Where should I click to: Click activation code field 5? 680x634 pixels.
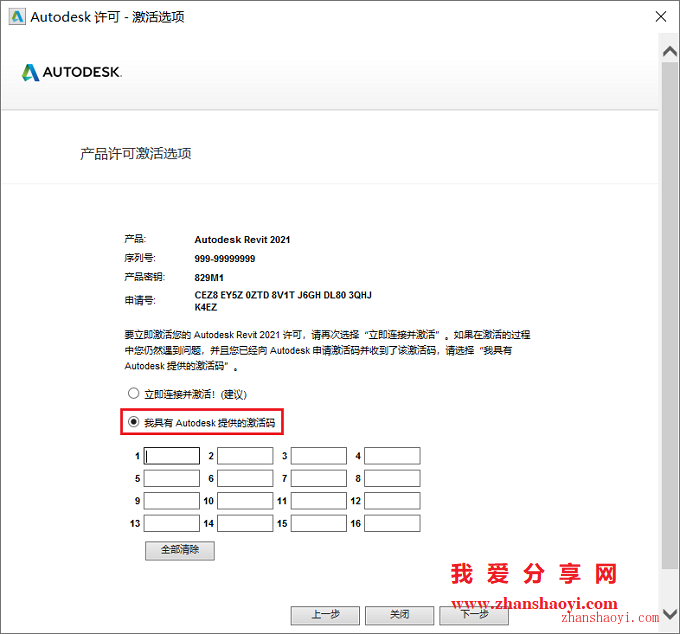[x=172, y=478]
